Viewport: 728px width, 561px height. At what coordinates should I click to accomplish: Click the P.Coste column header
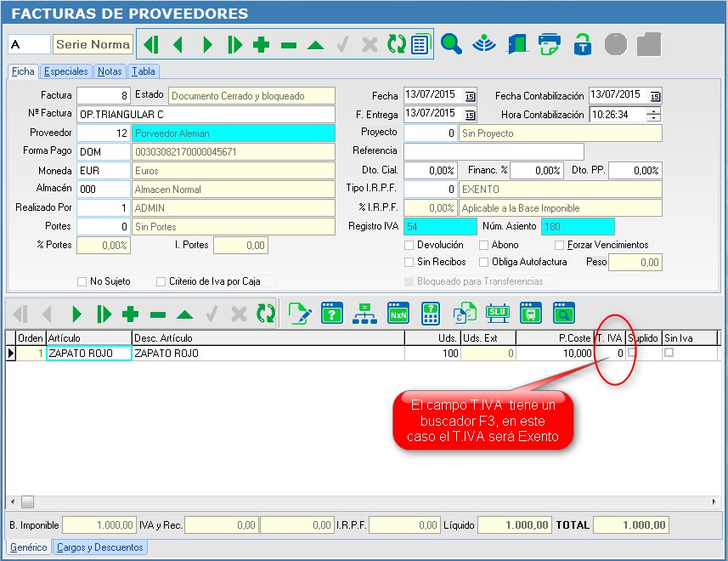tap(555, 338)
